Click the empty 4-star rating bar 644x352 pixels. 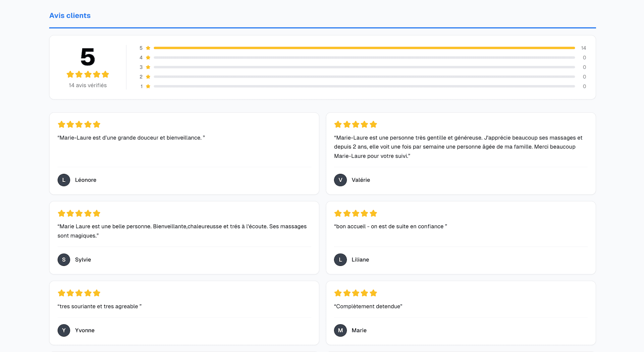point(364,58)
